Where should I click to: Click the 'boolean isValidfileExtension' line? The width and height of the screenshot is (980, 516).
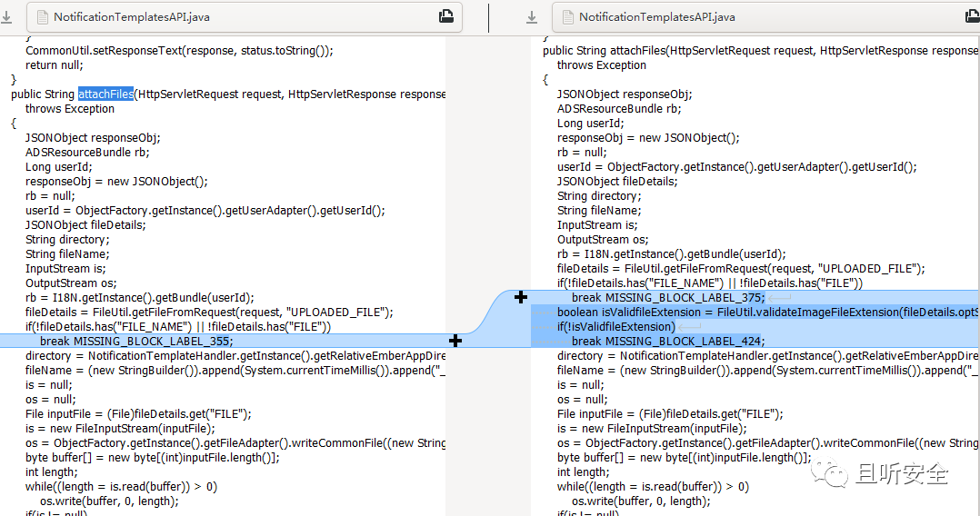(768, 312)
